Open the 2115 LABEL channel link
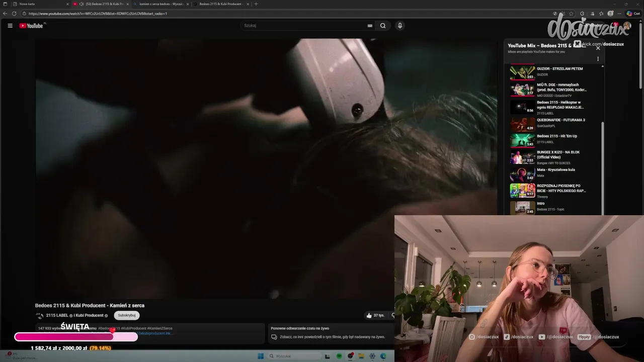644x362 pixels. [x=57, y=315]
